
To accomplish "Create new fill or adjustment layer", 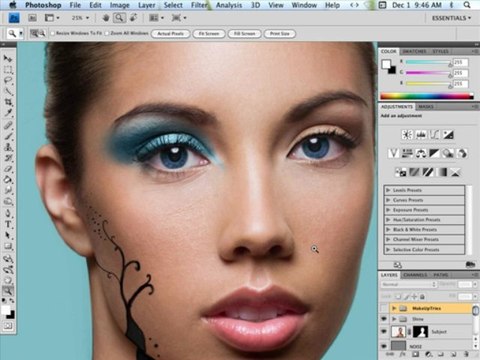I will pyautogui.click(x=428, y=354).
